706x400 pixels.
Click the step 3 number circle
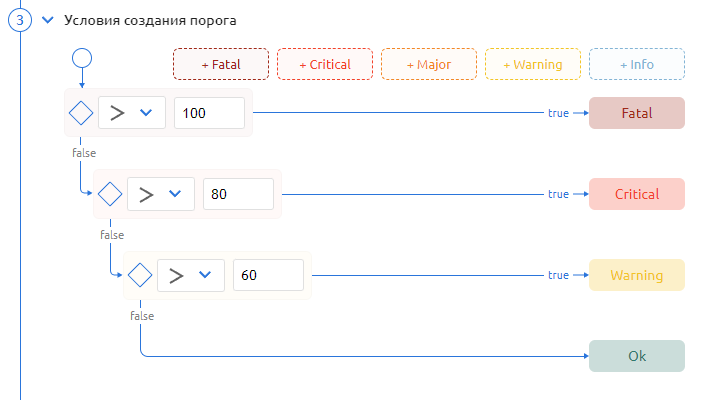(20, 20)
